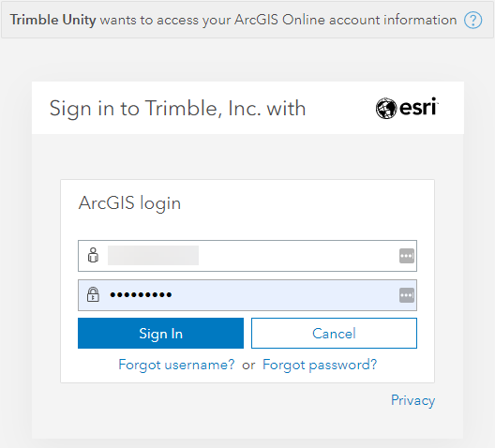Click the bold Trimble Unity text

(x=52, y=20)
